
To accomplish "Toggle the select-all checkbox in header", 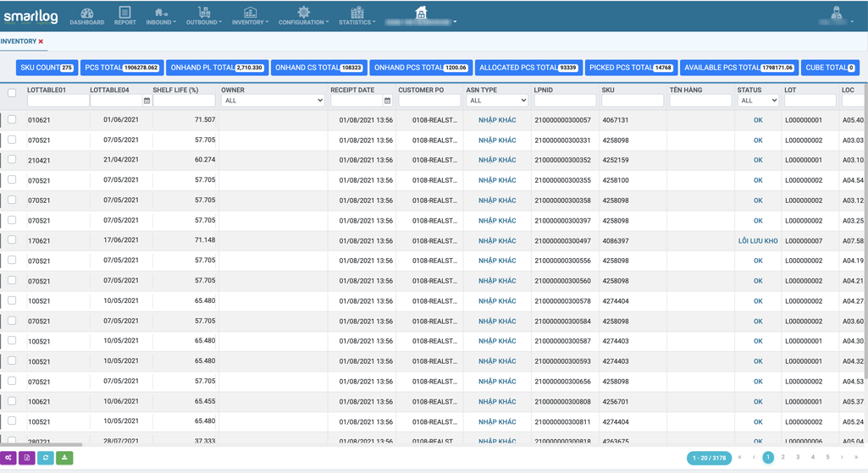I will (12, 93).
